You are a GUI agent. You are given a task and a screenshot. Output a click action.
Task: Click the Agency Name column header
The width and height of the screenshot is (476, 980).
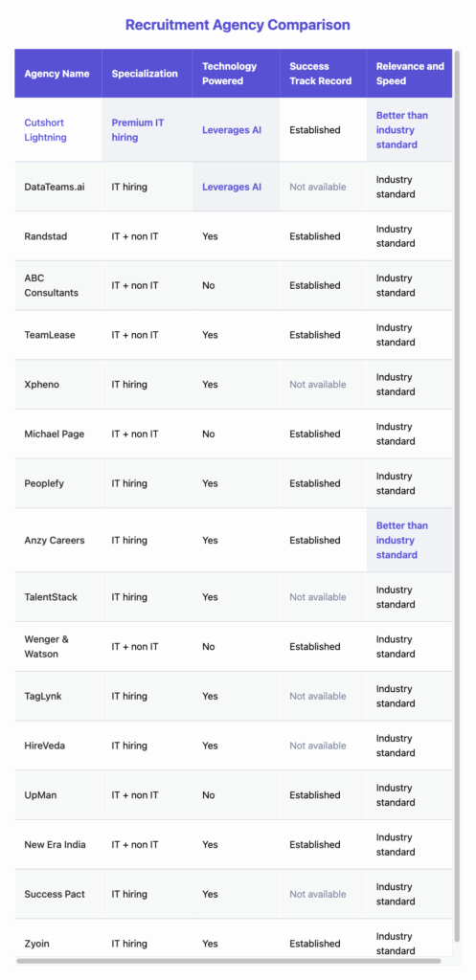(x=57, y=74)
